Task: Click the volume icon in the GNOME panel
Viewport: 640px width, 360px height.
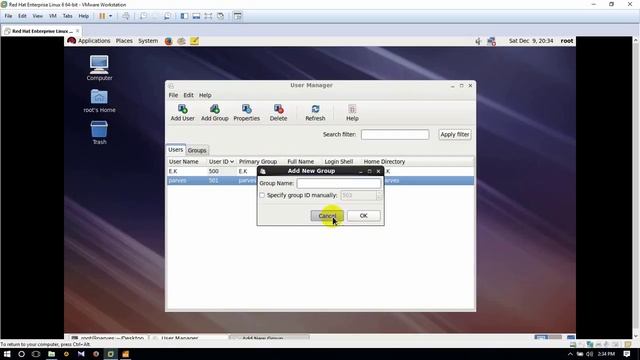Action: pos(478,41)
